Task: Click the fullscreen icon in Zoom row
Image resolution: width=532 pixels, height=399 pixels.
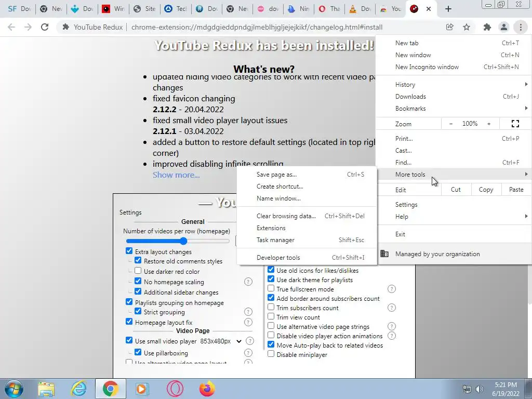Action: 515,124
